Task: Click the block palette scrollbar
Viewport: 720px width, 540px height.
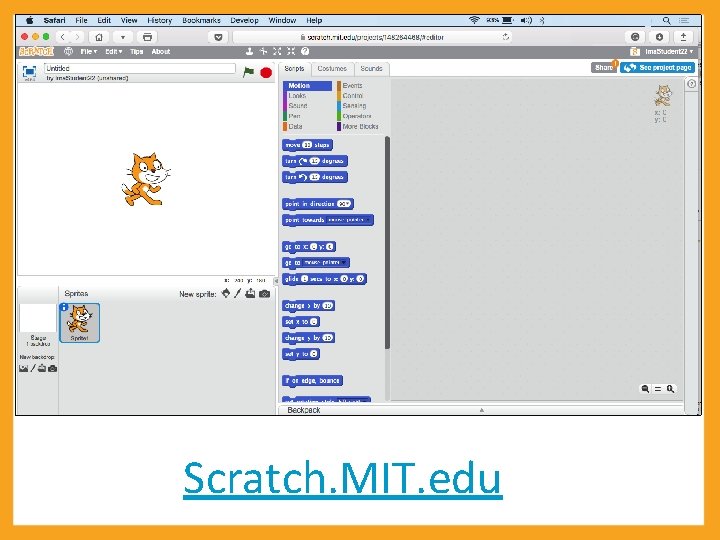Action: 388,242
